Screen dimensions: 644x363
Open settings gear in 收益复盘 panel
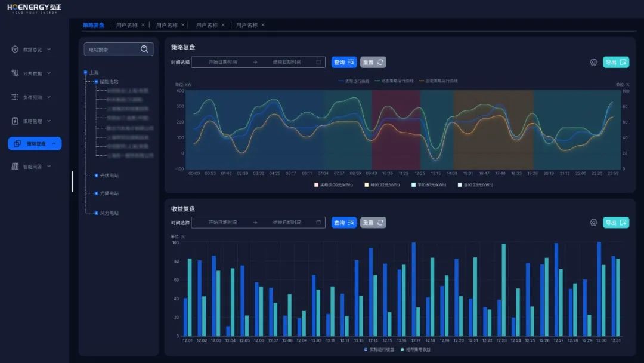(x=593, y=223)
